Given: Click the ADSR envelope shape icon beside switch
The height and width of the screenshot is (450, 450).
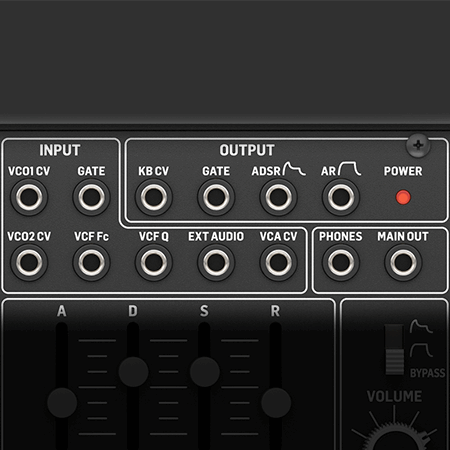Looking at the screenshot, I should point(421,326).
